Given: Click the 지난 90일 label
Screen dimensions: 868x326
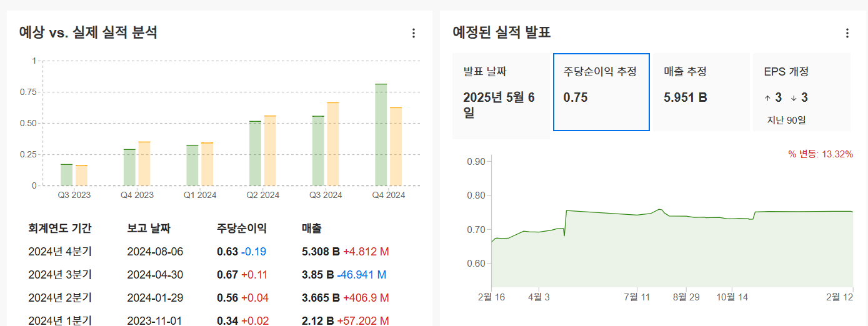Looking at the screenshot, I should [787, 120].
